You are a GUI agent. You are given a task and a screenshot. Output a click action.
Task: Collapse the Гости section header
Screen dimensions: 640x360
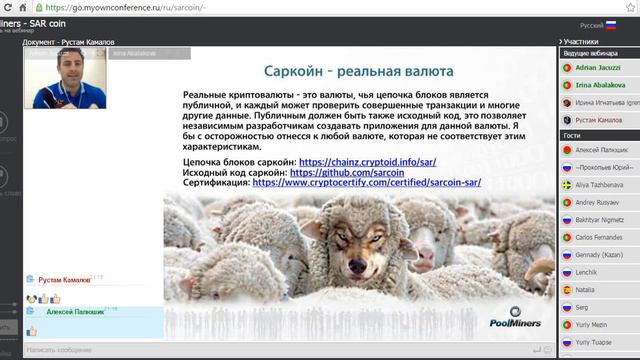(600, 136)
